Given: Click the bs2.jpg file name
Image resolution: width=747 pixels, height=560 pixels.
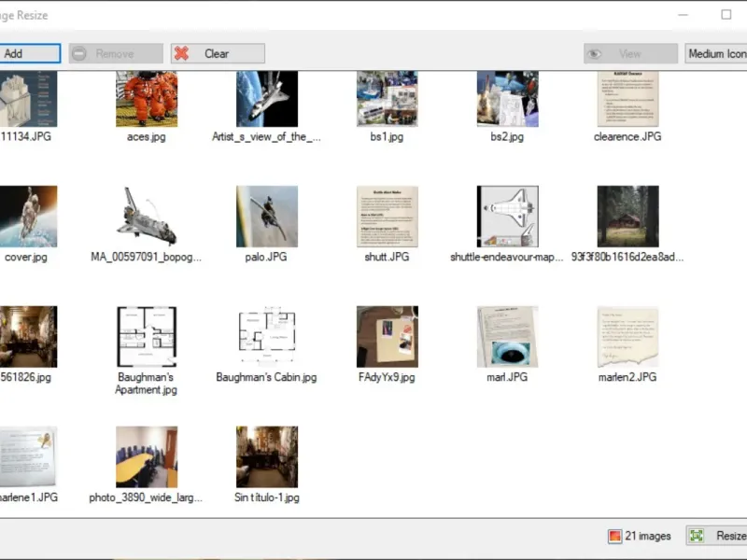Looking at the screenshot, I should tap(507, 136).
